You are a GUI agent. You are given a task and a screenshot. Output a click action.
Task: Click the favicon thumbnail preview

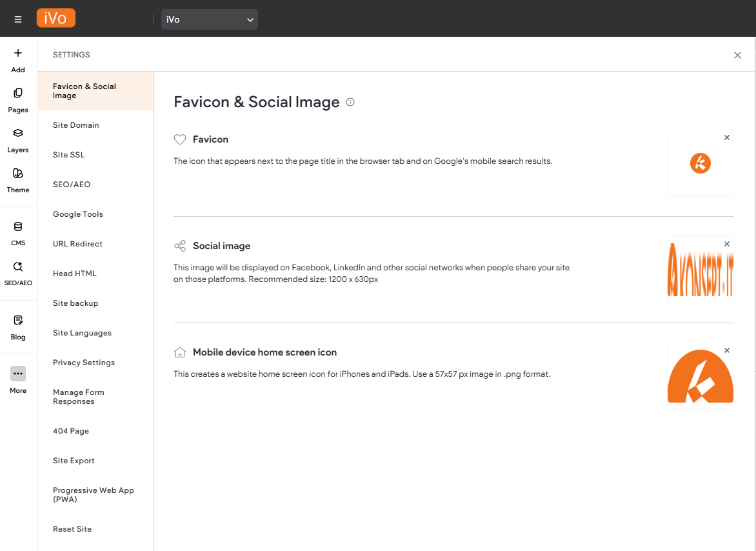pyautogui.click(x=700, y=164)
